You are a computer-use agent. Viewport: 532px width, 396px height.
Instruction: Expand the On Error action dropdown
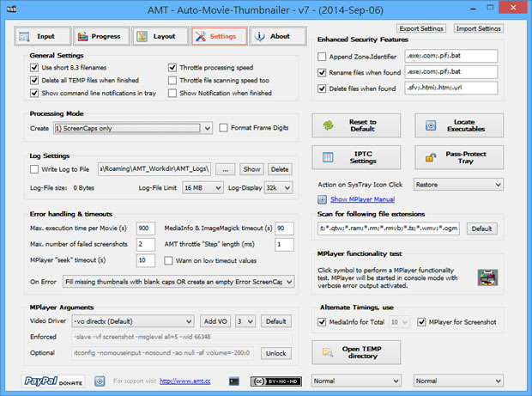178,282
